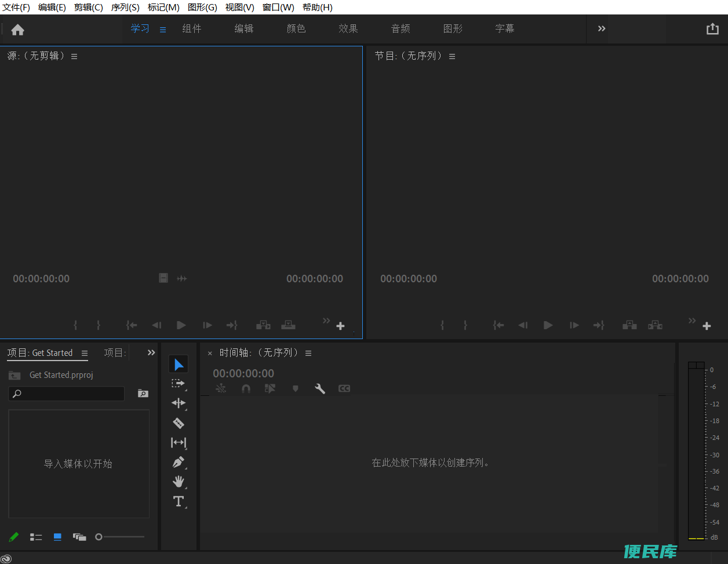Expand the project panel tab overflow chevrons
728x564 pixels.
coord(151,352)
